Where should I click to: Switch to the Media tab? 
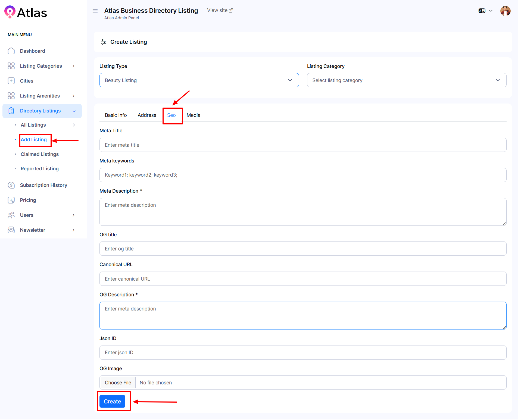point(193,115)
